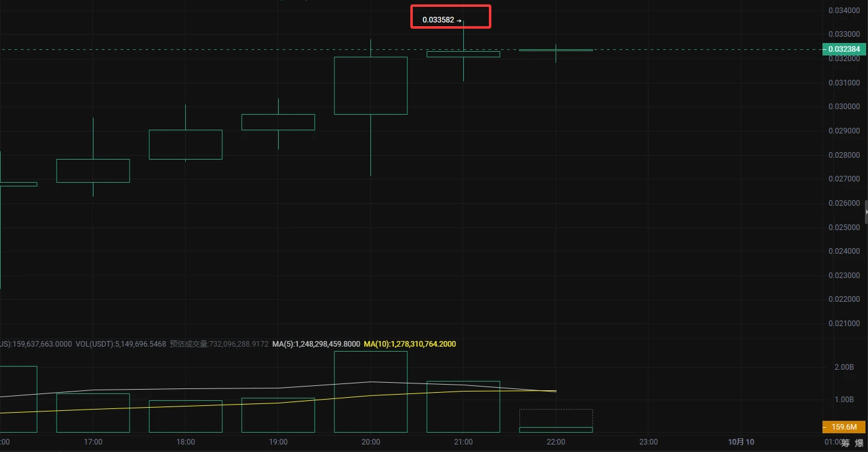Click the 2.00B label on volume axis
The height and width of the screenshot is (452, 868).
[x=844, y=367]
